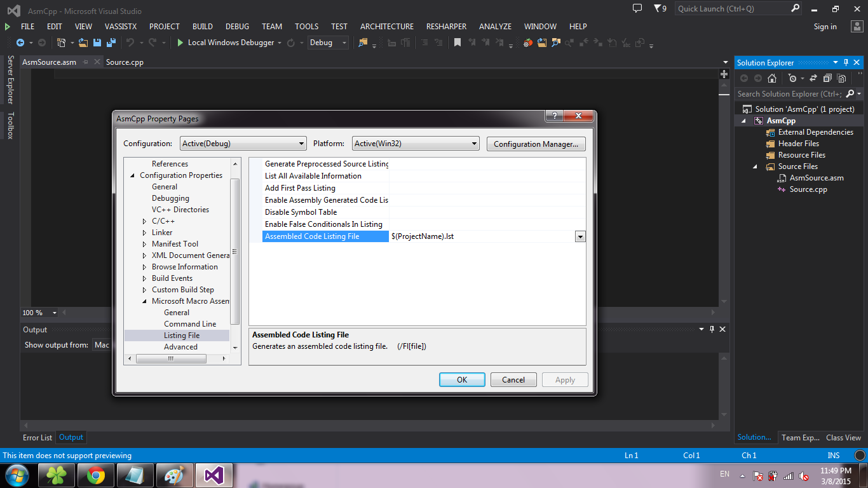The height and width of the screenshot is (488, 868).
Task: Click Cancel in the Property Pages dialog
Action: pyautogui.click(x=513, y=380)
